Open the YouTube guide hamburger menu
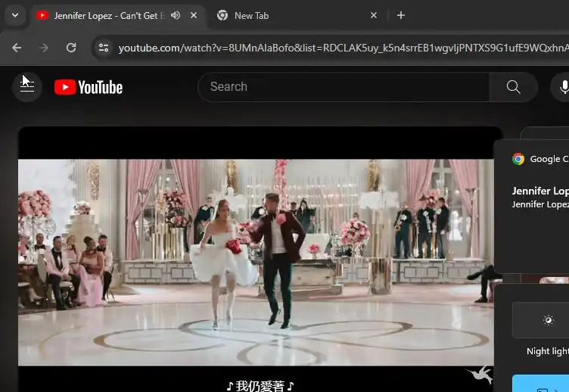The height and width of the screenshot is (392, 569). 27,87
